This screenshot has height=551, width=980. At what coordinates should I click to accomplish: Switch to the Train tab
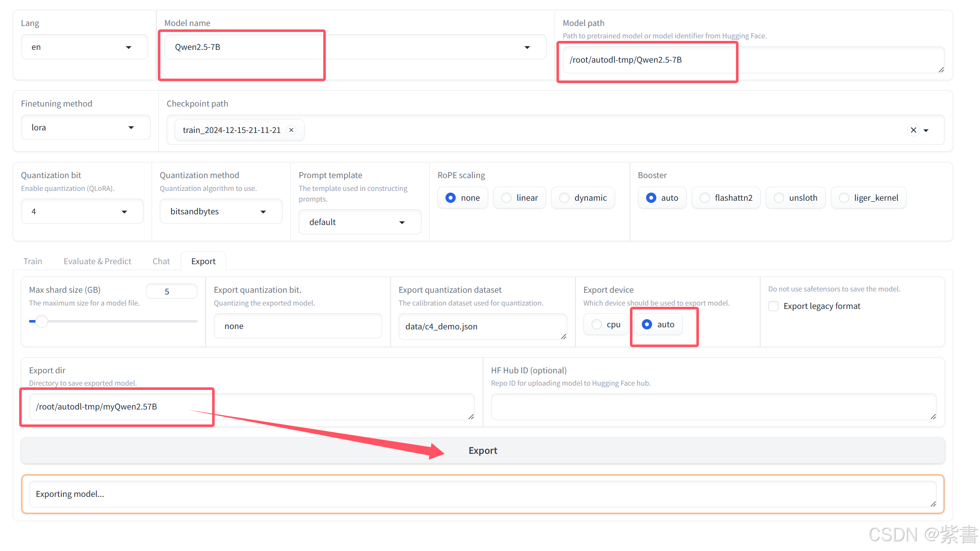(x=33, y=261)
